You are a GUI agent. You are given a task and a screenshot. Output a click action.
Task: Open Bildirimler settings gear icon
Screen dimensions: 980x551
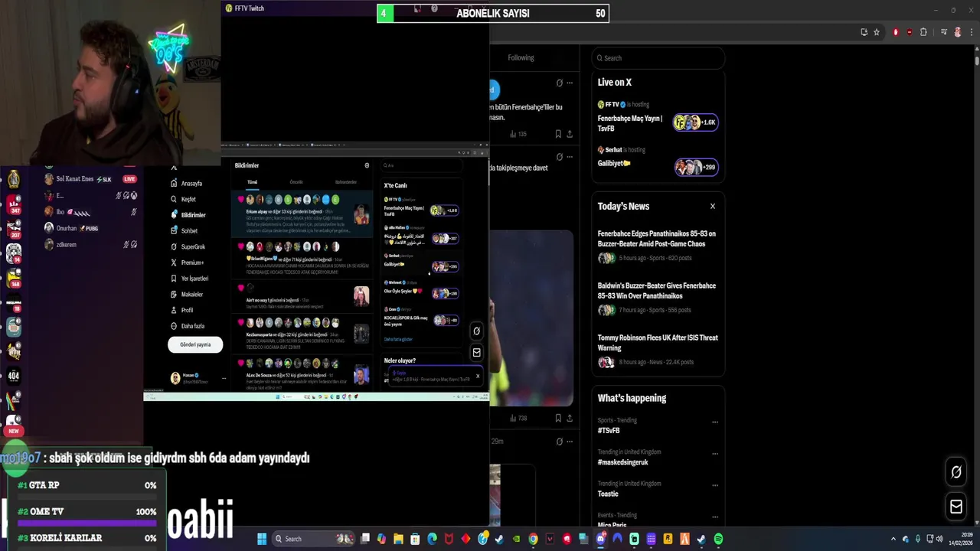367,165
